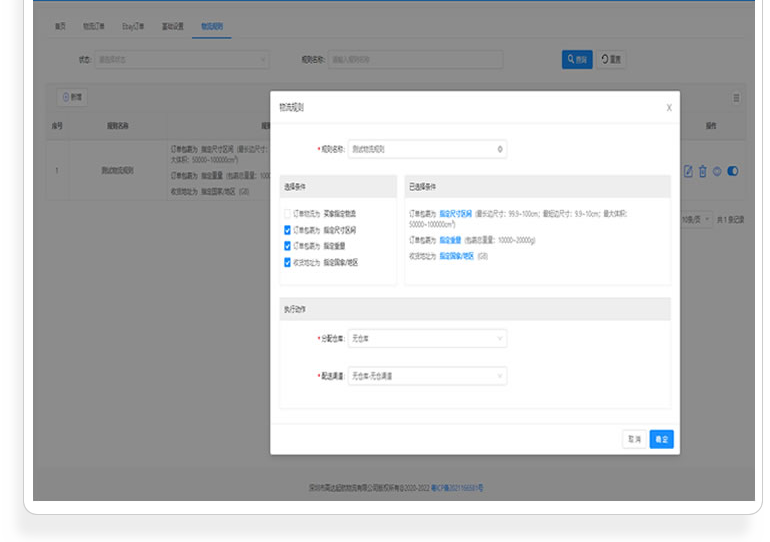Click the 重置 reset button
This screenshot has width=770, height=542.
coord(611,59)
